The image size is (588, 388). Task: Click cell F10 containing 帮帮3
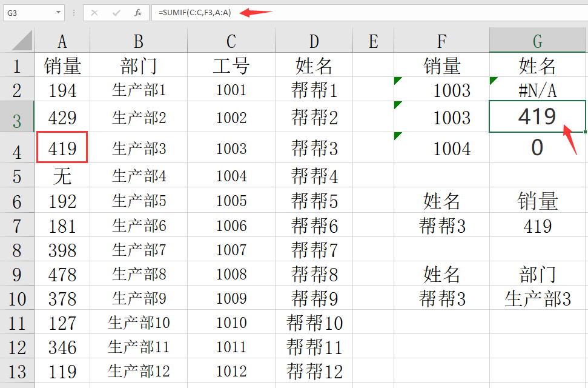point(441,298)
